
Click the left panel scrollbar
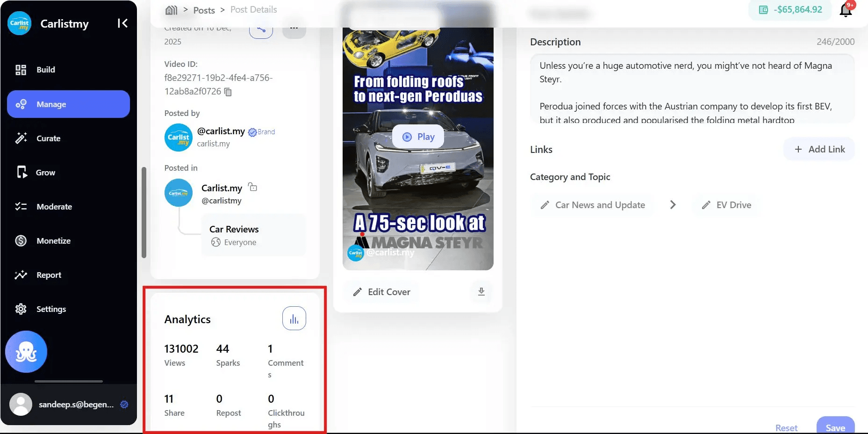144,212
